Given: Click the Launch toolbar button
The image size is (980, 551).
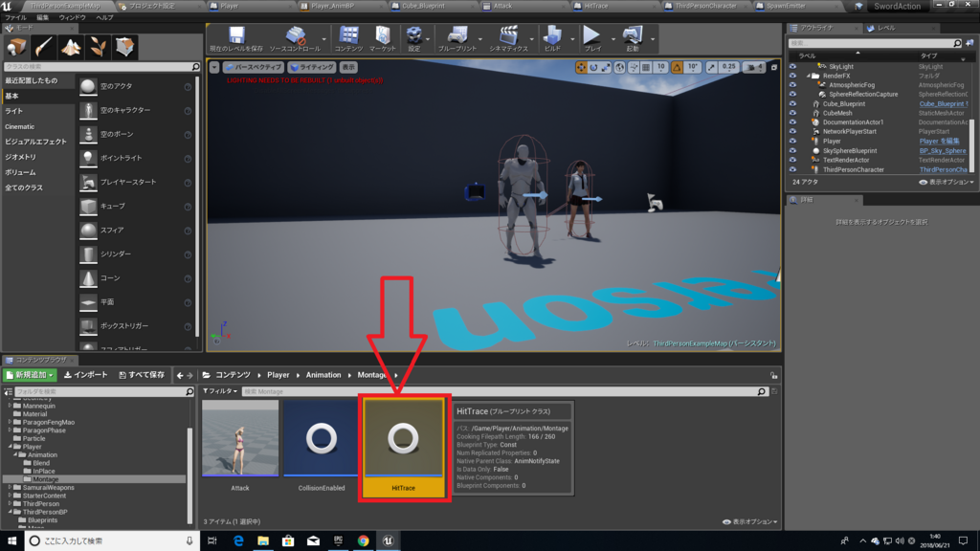Looking at the screenshot, I should (633, 38).
